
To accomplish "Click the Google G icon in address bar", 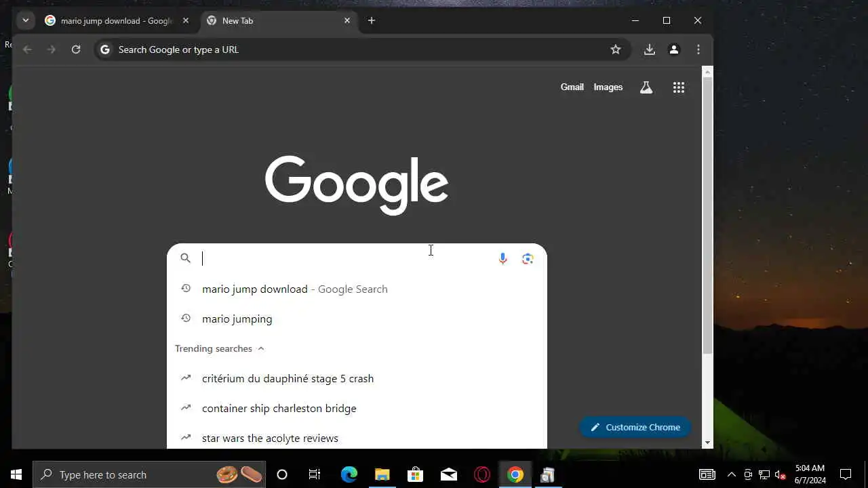I will pos(104,49).
